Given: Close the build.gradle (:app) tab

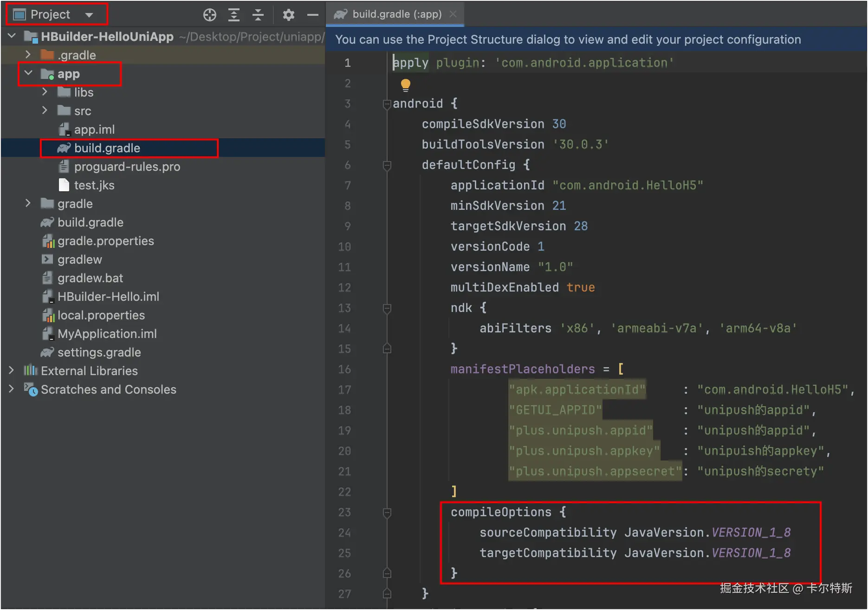Looking at the screenshot, I should (453, 14).
